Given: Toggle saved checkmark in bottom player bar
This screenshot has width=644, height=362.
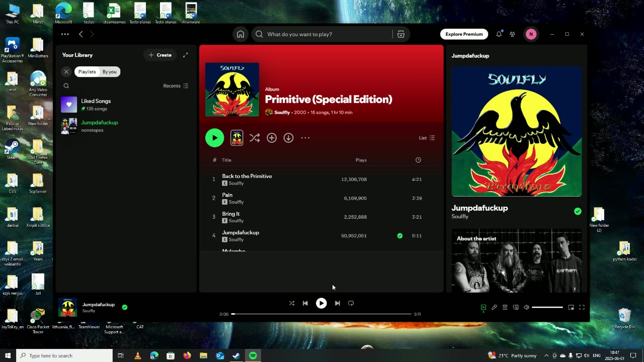Looking at the screenshot, I should 125,307.
